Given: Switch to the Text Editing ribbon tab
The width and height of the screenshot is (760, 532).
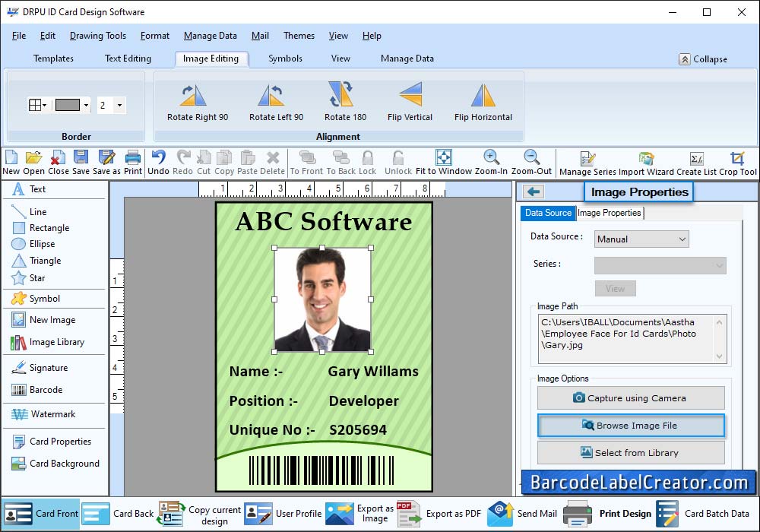Looking at the screenshot, I should click(x=128, y=59).
